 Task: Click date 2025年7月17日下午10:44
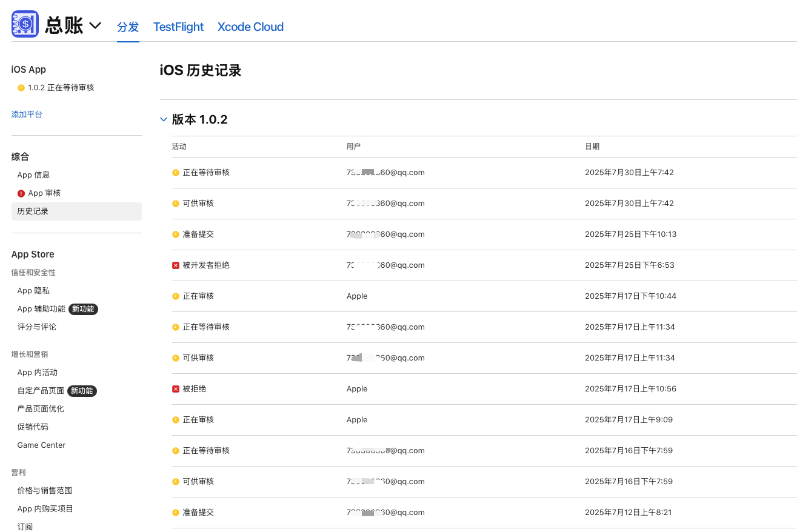(630, 296)
